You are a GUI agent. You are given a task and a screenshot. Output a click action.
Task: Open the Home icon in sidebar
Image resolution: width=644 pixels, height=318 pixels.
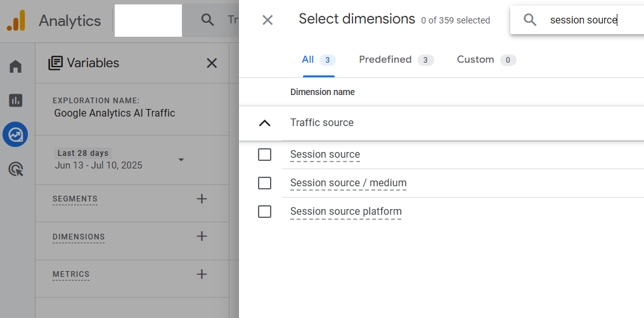(x=15, y=67)
